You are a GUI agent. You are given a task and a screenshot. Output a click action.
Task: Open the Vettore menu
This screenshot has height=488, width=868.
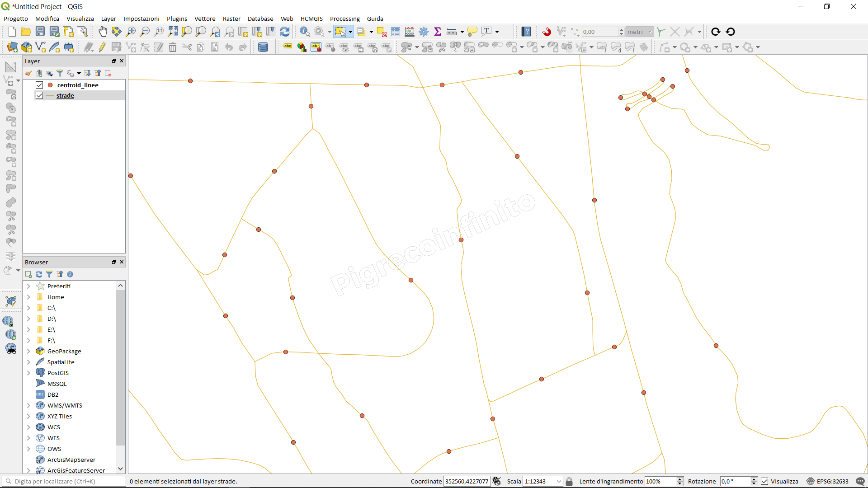click(205, 19)
